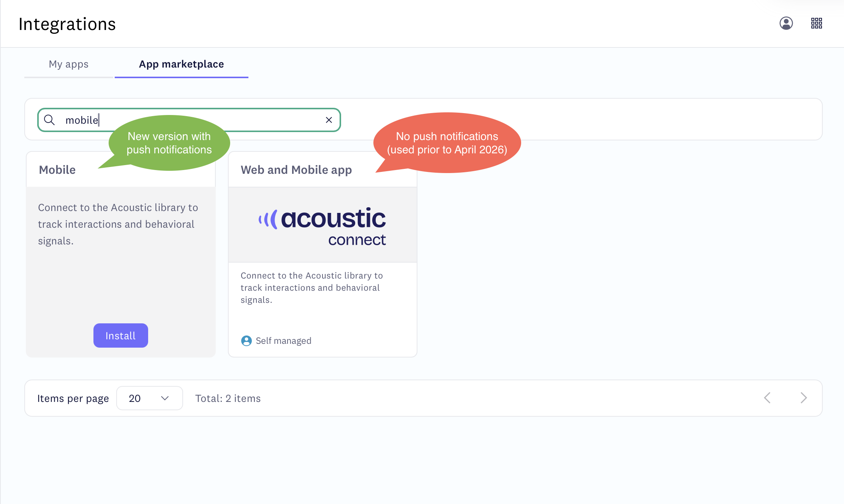Open the Web and Mobile app card title
The image size is (844, 504).
click(x=296, y=170)
